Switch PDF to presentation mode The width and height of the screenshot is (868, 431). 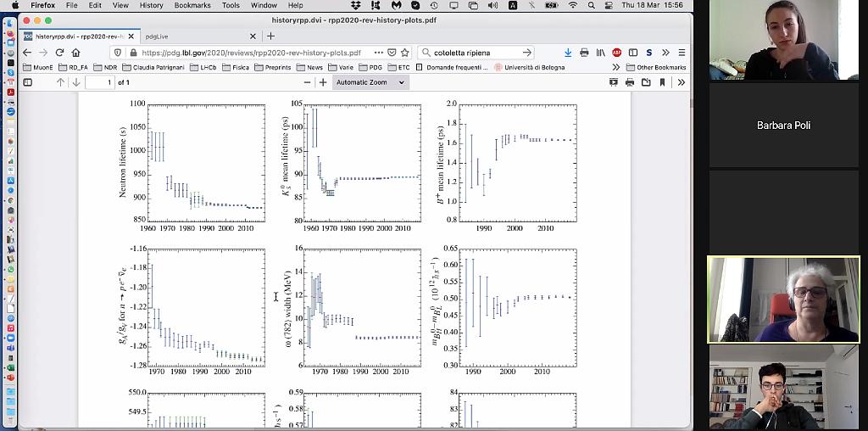click(x=614, y=82)
